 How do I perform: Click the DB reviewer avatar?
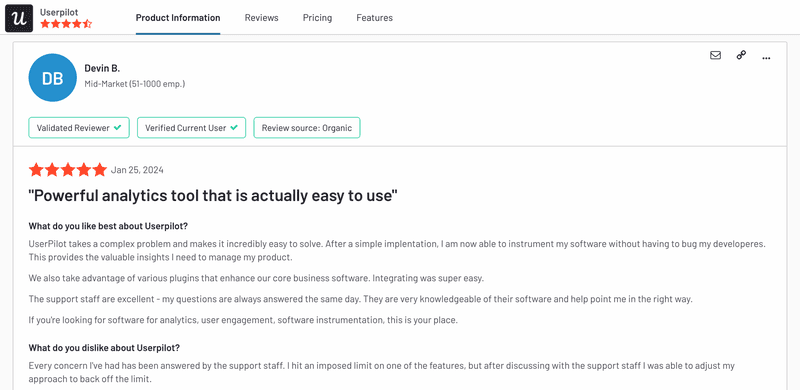click(53, 78)
